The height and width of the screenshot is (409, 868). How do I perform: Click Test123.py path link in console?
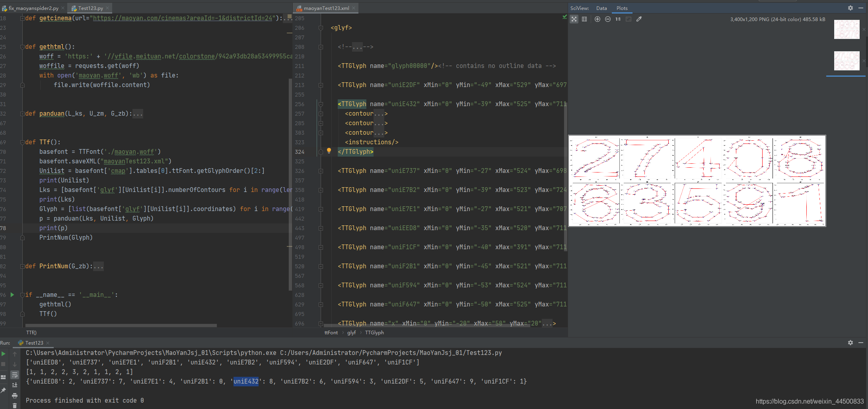391,353
